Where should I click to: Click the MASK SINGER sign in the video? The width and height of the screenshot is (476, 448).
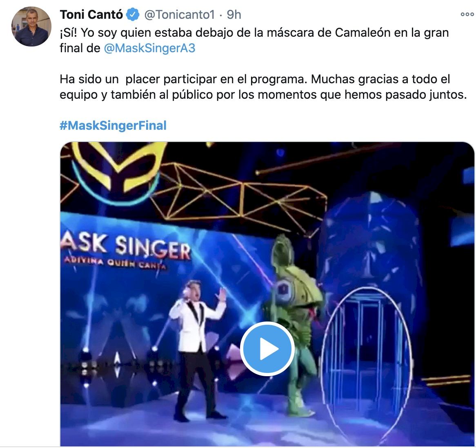click(126, 246)
